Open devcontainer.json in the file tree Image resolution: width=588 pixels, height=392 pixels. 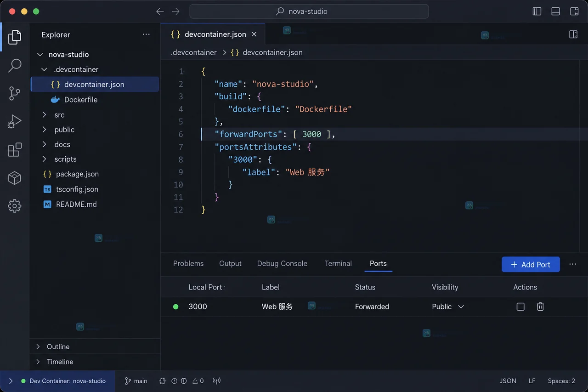(95, 85)
